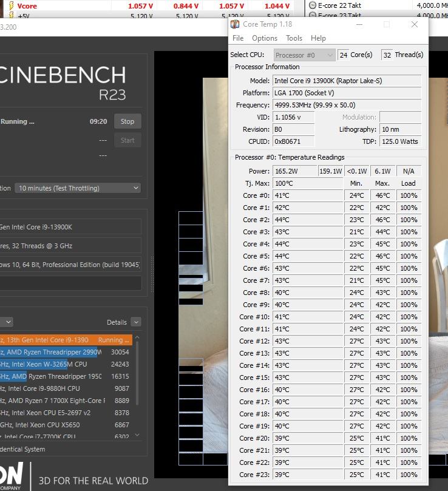Expand the Select CPU Processor #0 dropdown

[x=305, y=55]
